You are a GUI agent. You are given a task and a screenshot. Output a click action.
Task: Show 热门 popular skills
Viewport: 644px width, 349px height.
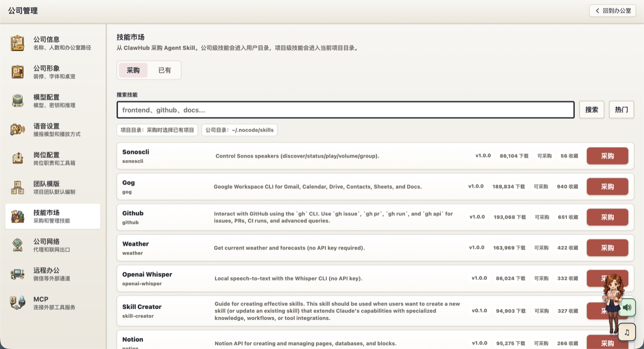621,110
